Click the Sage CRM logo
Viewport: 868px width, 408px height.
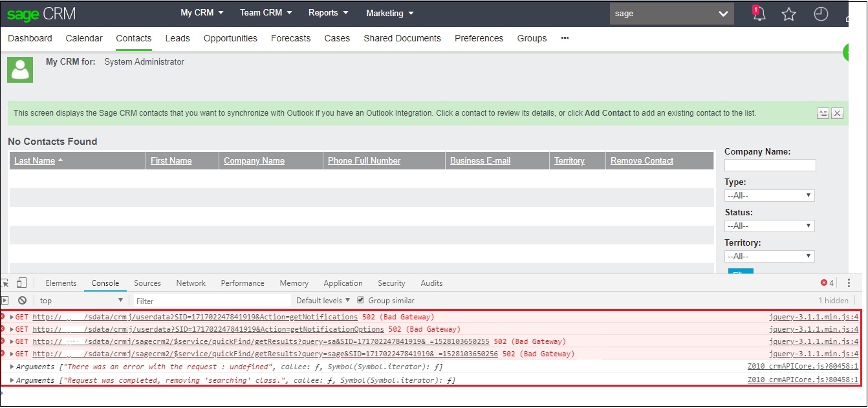click(x=41, y=14)
